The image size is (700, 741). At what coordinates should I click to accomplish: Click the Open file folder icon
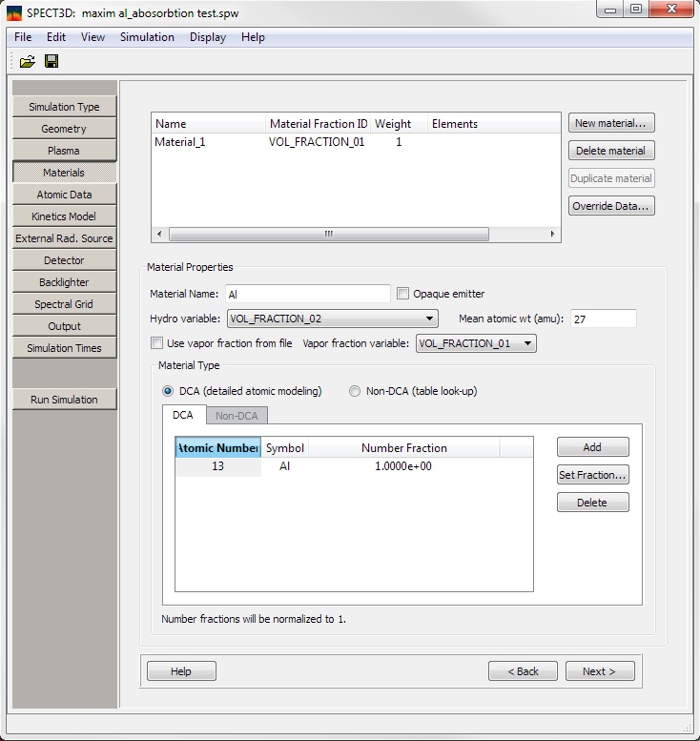[27, 62]
